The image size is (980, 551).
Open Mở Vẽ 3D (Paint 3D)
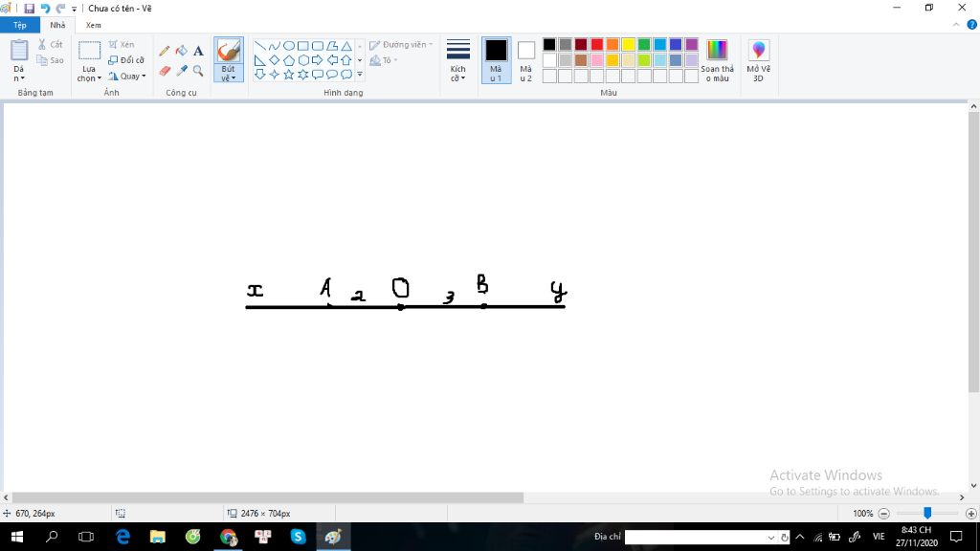(758, 60)
